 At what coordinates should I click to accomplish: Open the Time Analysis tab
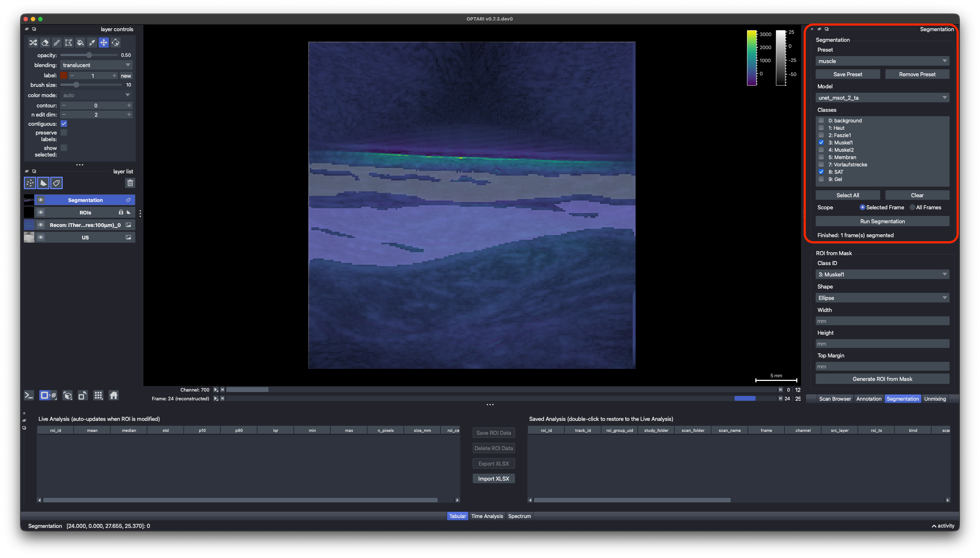[x=487, y=516]
